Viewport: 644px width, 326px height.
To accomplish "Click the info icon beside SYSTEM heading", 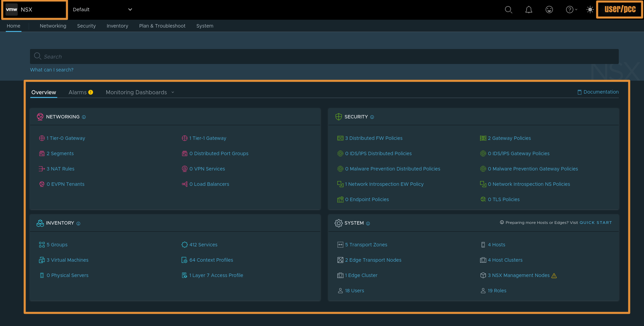I will [368, 224].
